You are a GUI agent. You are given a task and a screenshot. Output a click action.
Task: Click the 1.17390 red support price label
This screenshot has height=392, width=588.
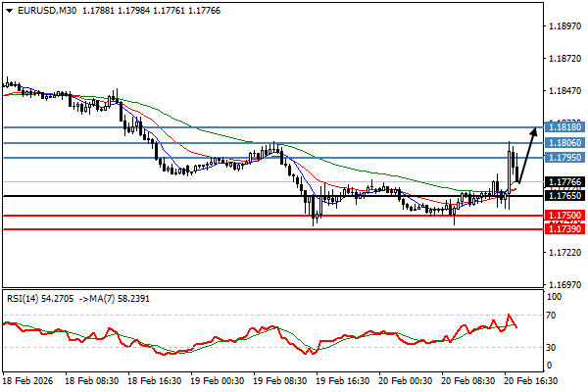[565, 229]
